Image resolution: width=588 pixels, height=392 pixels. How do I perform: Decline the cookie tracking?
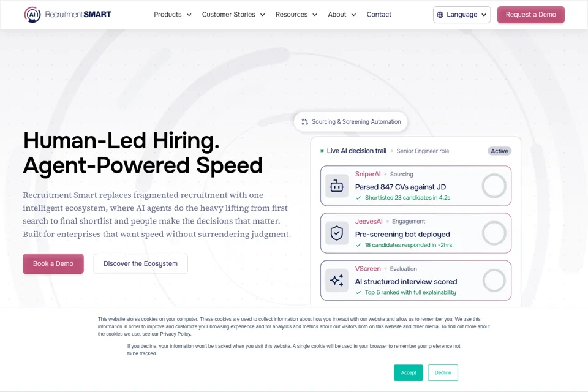(443, 372)
